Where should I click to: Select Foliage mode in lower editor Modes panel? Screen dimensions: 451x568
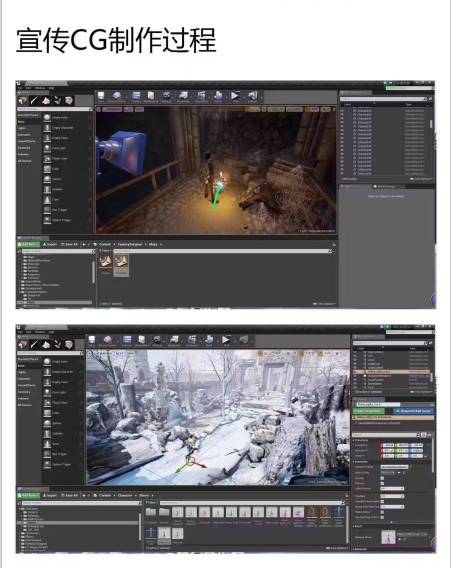pyautogui.click(x=58, y=344)
